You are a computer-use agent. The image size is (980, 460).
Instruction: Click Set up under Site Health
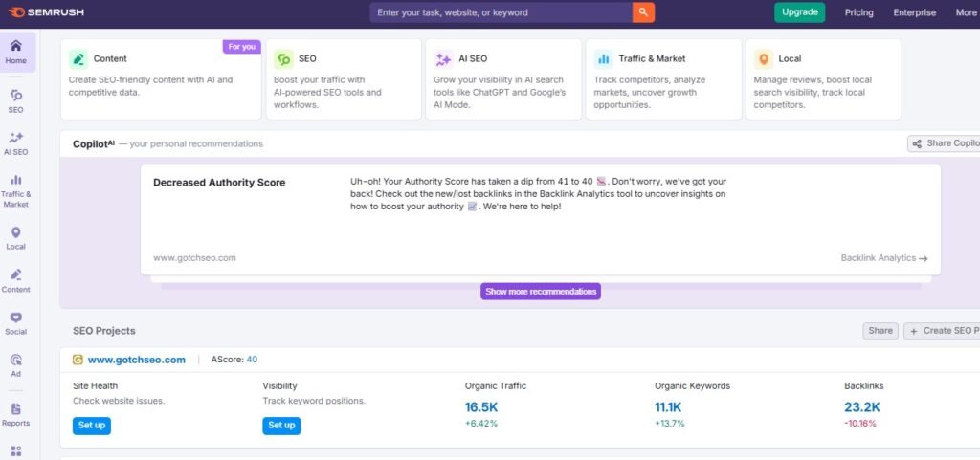pos(92,426)
